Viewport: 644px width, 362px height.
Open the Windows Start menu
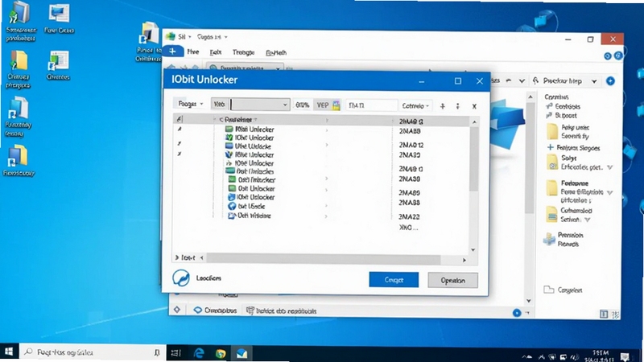(9, 352)
